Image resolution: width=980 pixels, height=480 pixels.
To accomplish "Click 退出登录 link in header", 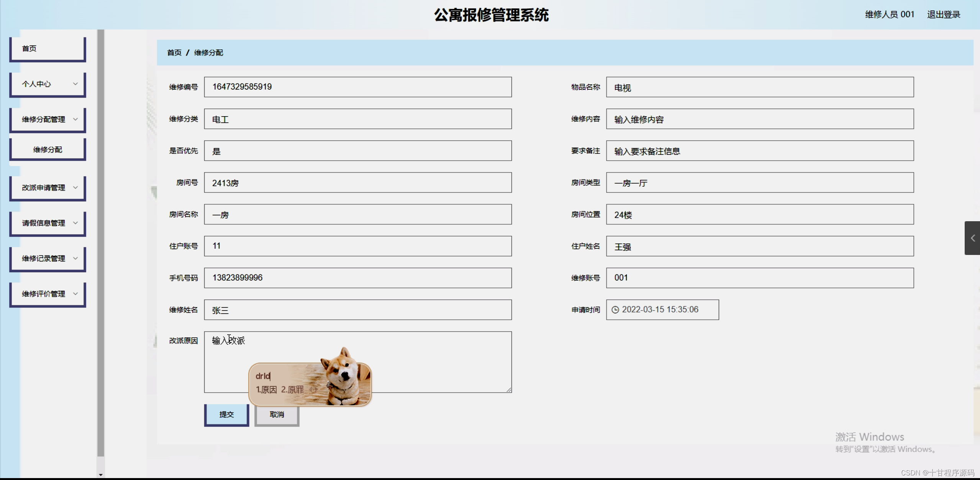I will coord(943,15).
